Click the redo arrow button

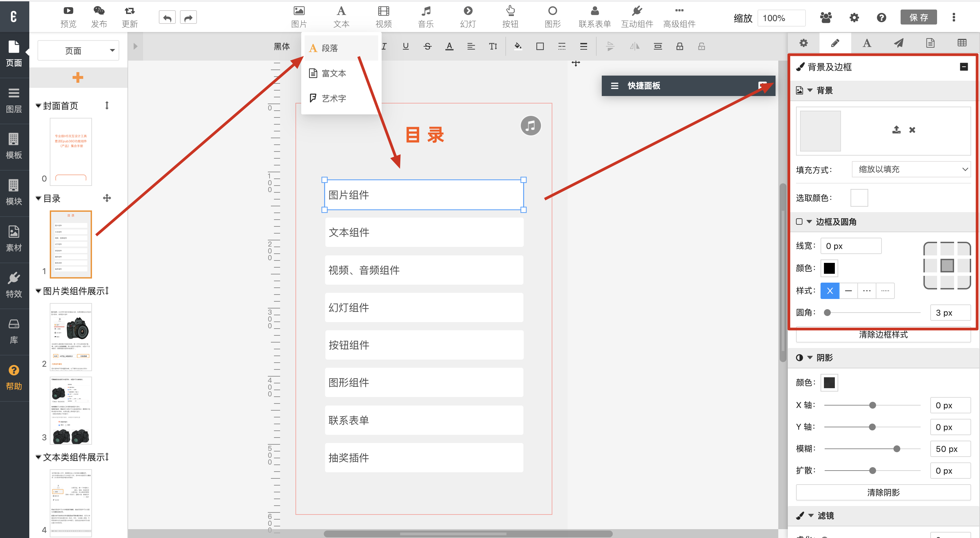(188, 17)
